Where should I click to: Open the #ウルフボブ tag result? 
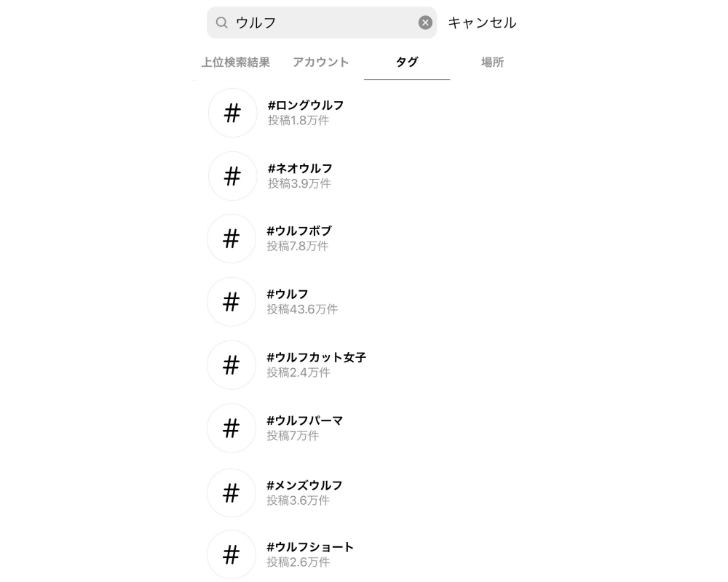tap(362, 239)
